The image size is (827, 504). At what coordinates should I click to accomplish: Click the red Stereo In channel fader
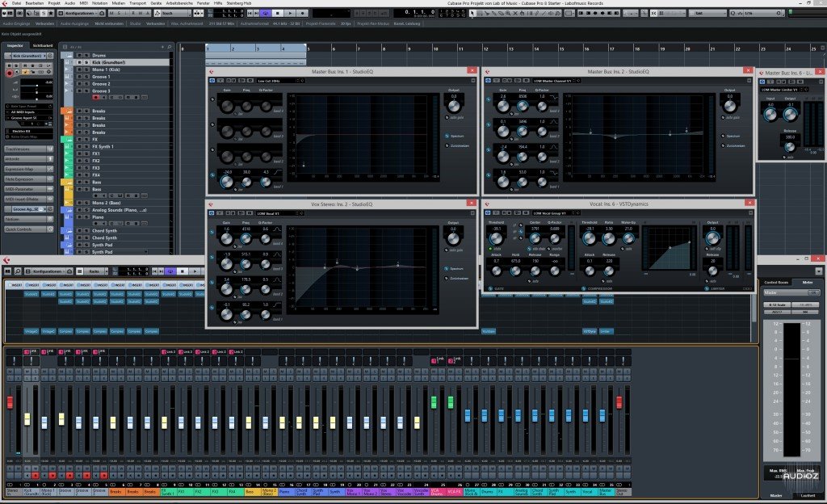click(x=10, y=401)
